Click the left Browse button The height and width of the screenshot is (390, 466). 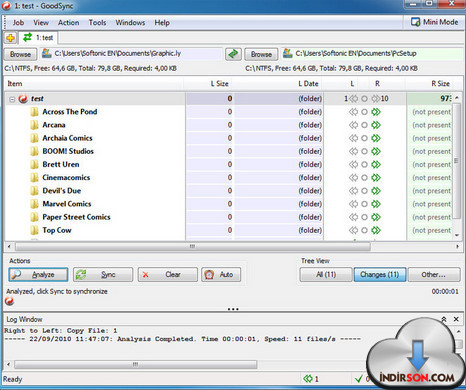[x=20, y=54]
